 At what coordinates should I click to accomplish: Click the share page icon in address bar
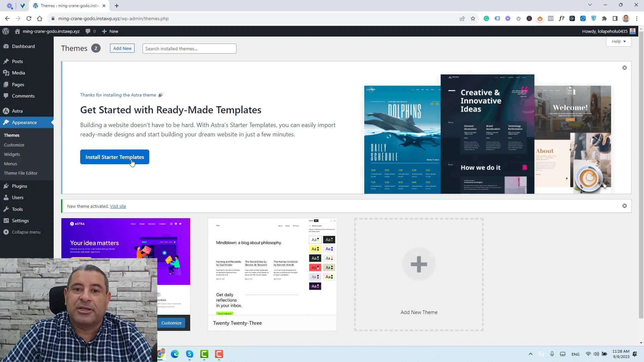coord(462,18)
